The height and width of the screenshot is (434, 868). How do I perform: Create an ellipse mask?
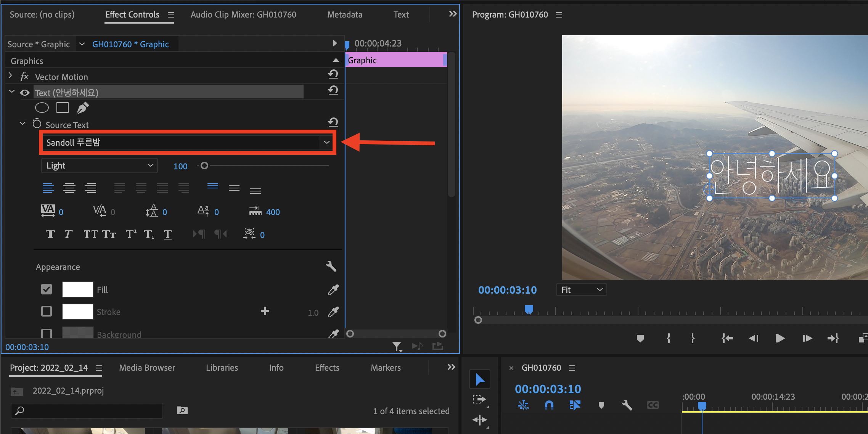42,108
